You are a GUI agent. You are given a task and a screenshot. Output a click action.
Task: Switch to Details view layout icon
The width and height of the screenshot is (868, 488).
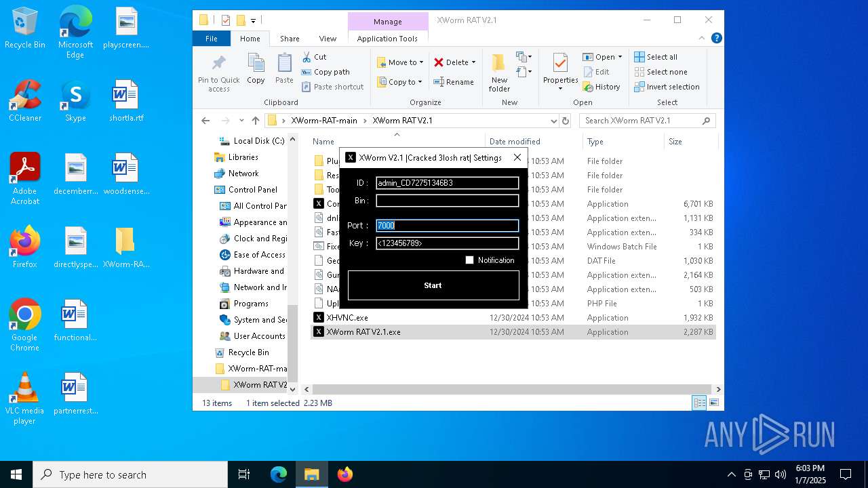(x=699, y=403)
